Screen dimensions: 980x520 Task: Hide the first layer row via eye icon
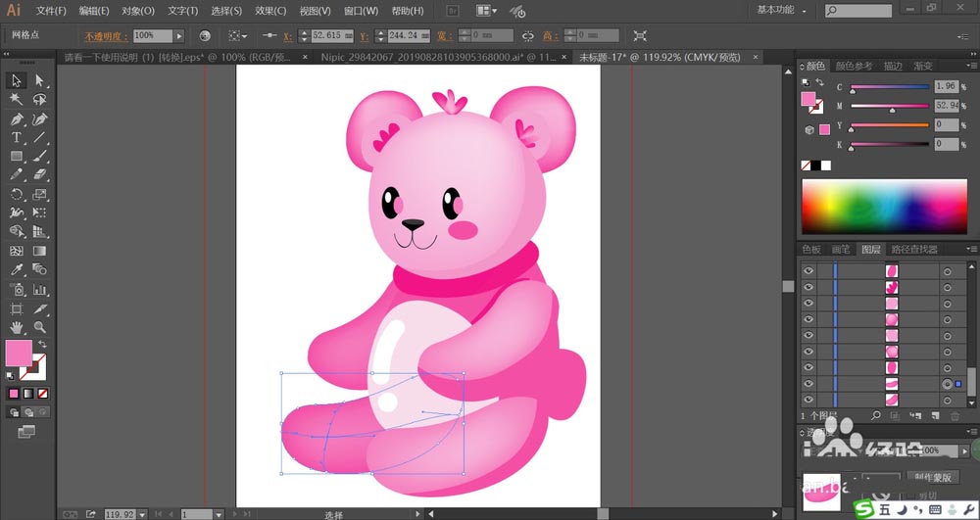point(808,271)
